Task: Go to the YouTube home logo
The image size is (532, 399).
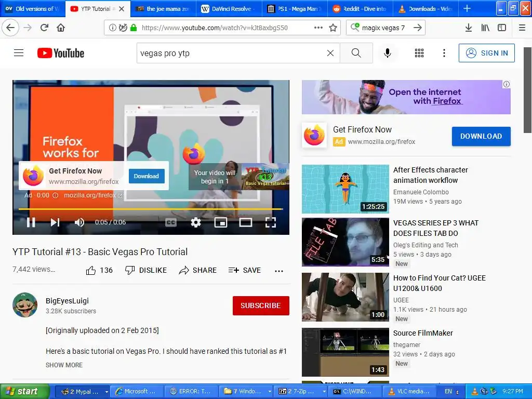Action: point(61,53)
